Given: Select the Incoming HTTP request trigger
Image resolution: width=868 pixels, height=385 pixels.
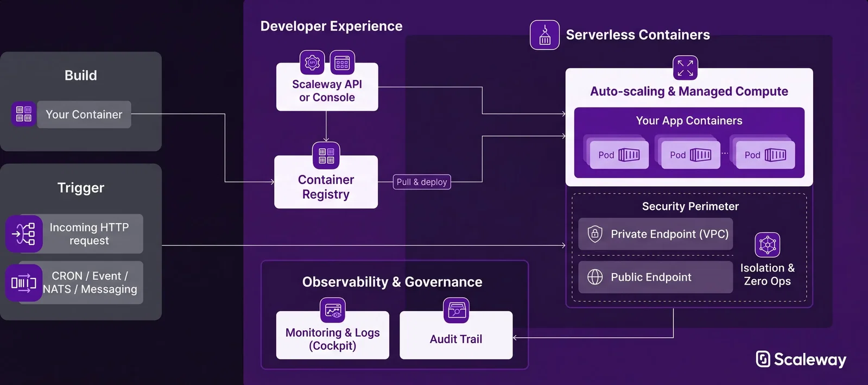Looking at the screenshot, I should pos(89,234).
